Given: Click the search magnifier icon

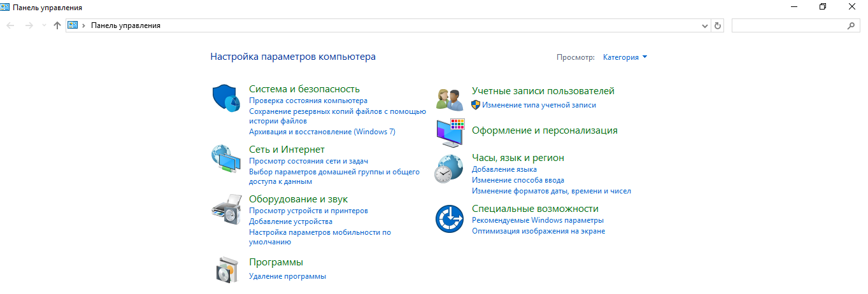Looking at the screenshot, I should (x=851, y=25).
